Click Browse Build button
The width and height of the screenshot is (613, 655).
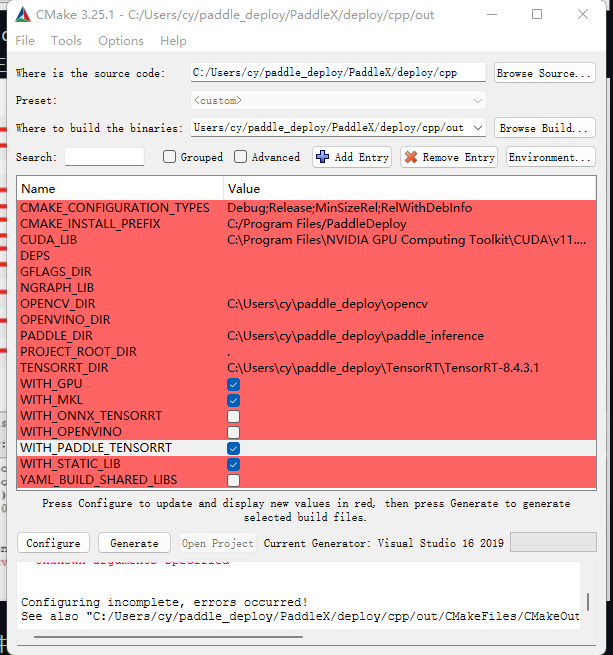click(544, 128)
